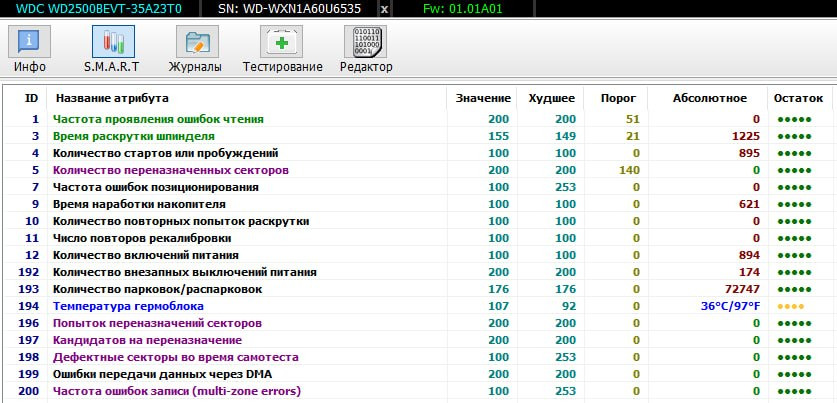The image size is (837, 403).
Task: Click the Абсолютное column header
Action: (709, 98)
